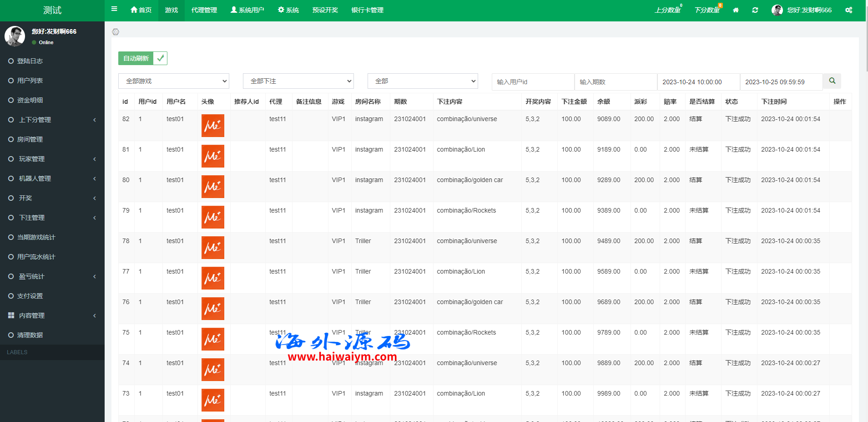Click the profile photo in sidebar
868x422 pixels.
pyautogui.click(x=15, y=36)
